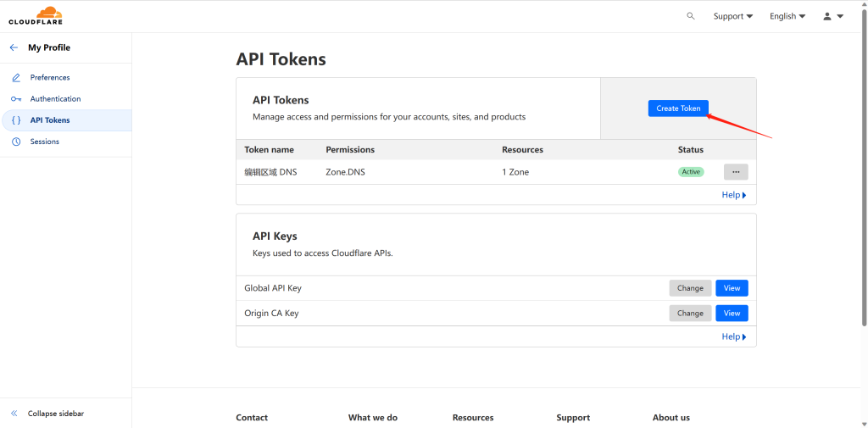The width and height of the screenshot is (868, 428).
Task: Click the What we do footer heading
Action: pyautogui.click(x=373, y=418)
